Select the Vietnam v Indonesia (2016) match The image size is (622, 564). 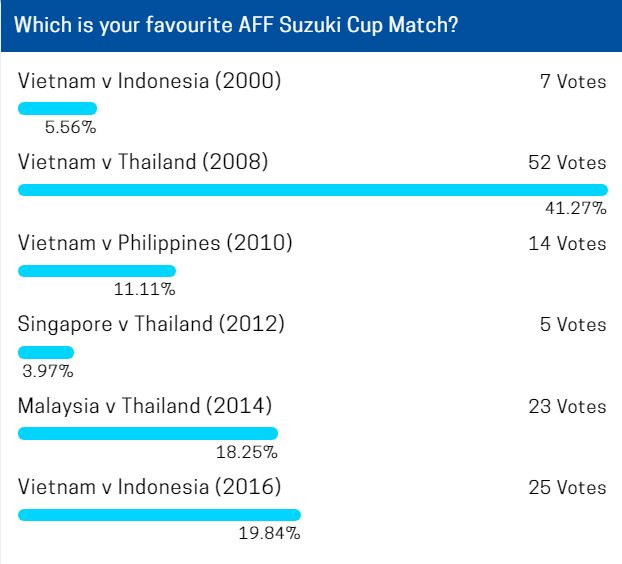[149, 487]
